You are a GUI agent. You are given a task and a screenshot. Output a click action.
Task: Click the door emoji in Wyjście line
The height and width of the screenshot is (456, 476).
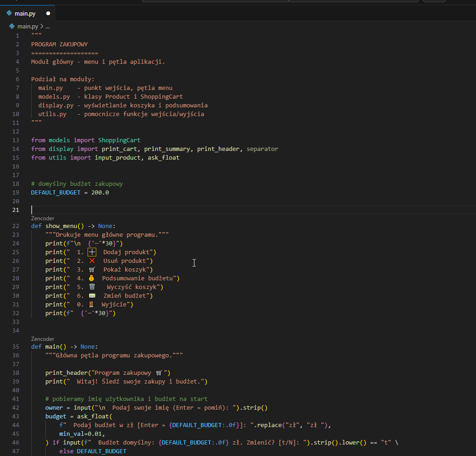tap(91, 304)
